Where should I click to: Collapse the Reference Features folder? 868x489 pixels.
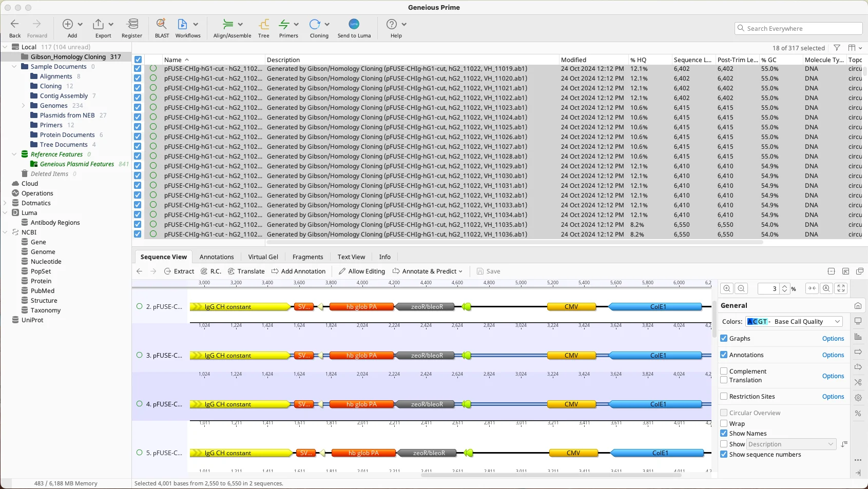pos(14,154)
